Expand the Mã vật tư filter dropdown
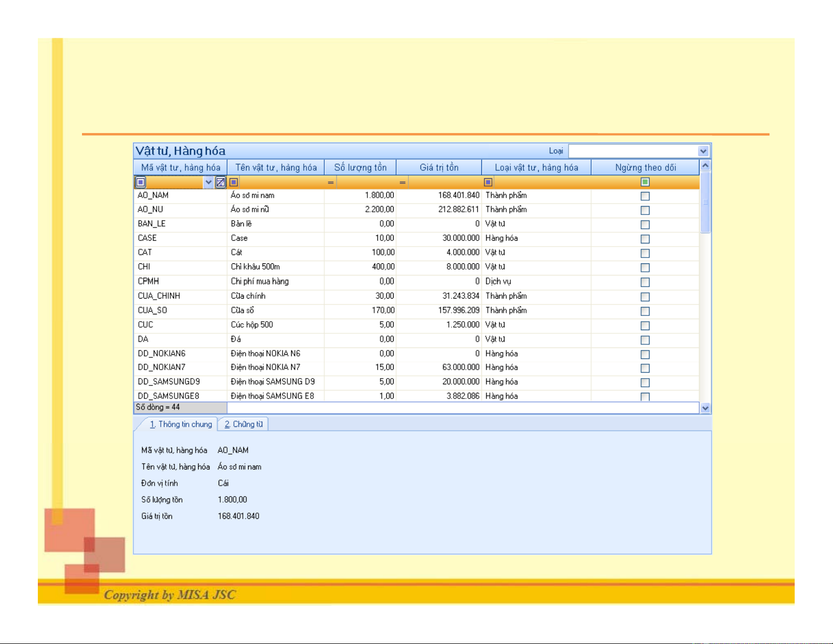Image resolution: width=833 pixels, height=644 pixels. 208,182
